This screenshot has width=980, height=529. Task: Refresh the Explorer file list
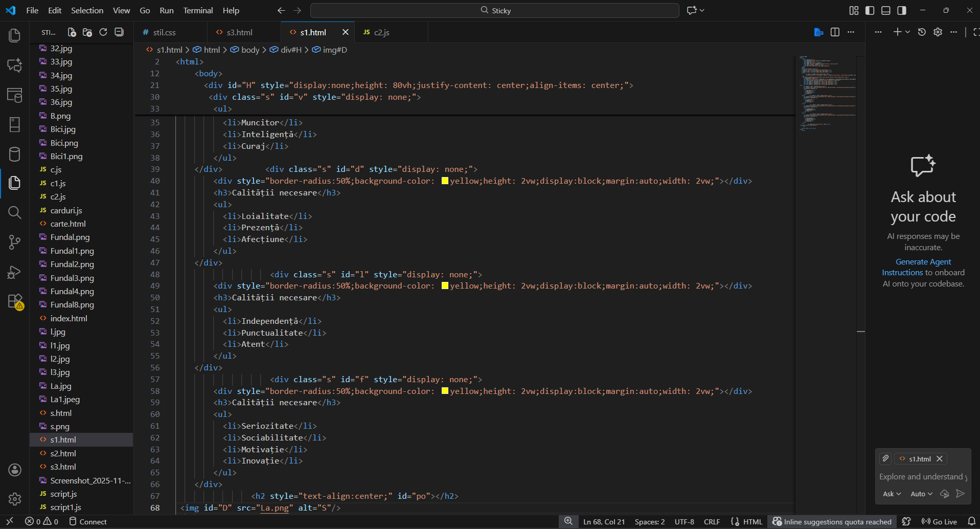click(103, 32)
